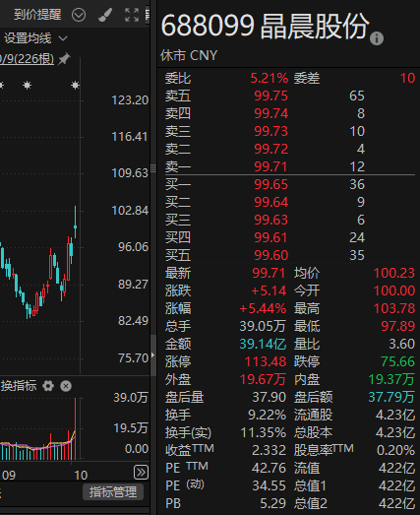Screen dimensions: 420x515
Task: Click the middle event star marker on chart
Action: pos(27,86)
